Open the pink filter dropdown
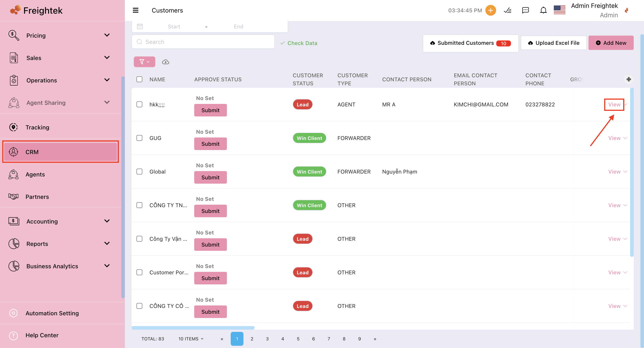The image size is (644, 348). tap(144, 62)
